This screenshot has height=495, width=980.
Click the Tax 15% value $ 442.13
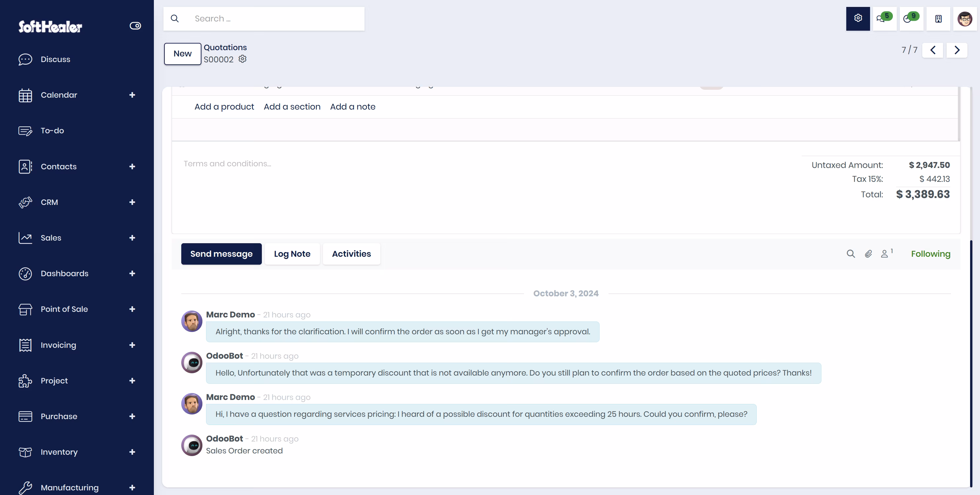tap(934, 179)
